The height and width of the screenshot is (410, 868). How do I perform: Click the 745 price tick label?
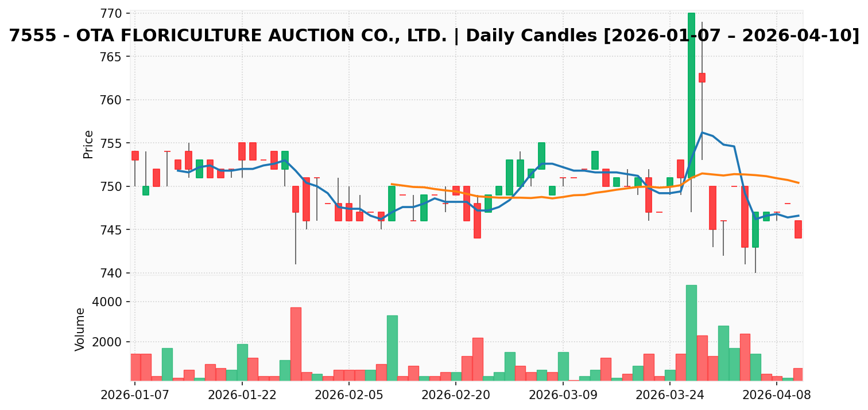coord(115,230)
